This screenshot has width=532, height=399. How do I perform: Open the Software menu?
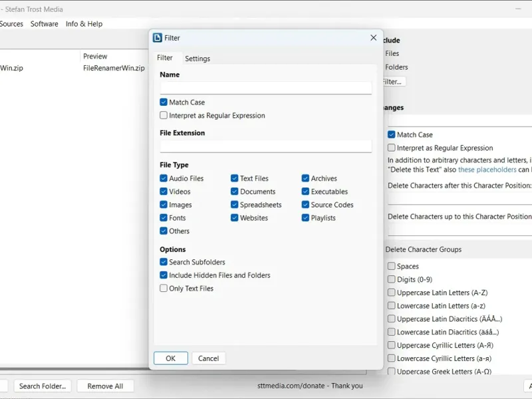[44, 24]
